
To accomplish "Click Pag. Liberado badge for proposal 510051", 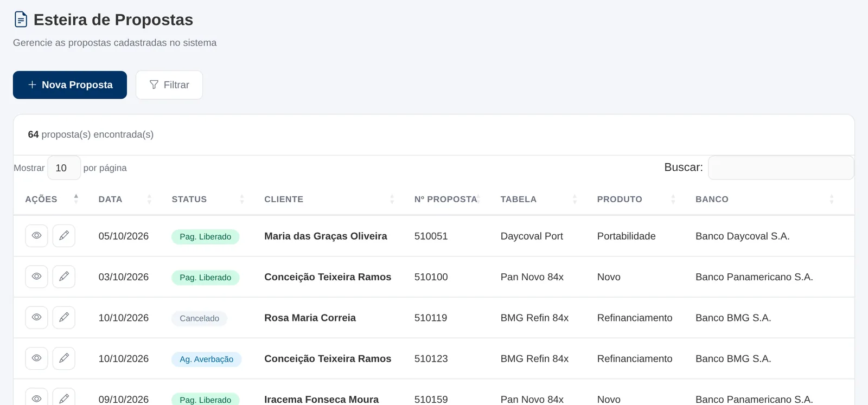I will pos(205,237).
